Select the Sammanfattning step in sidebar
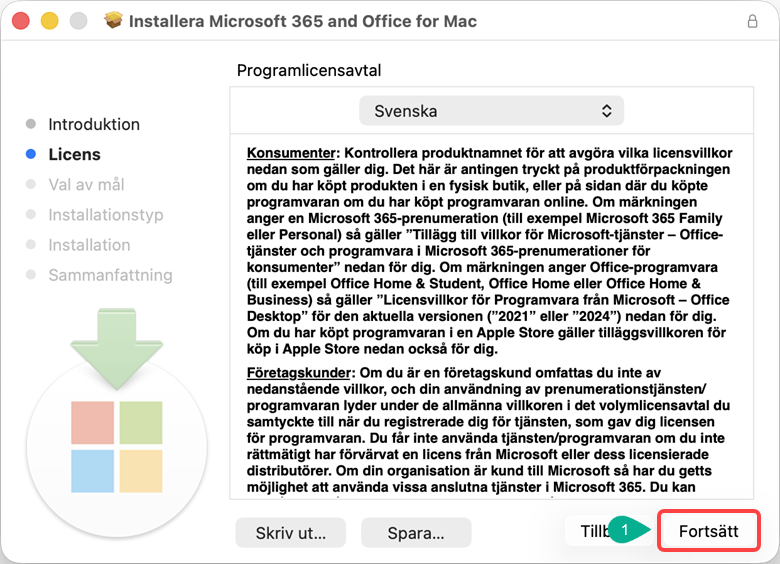The image size is (780, 564). [x=110, y=275]
